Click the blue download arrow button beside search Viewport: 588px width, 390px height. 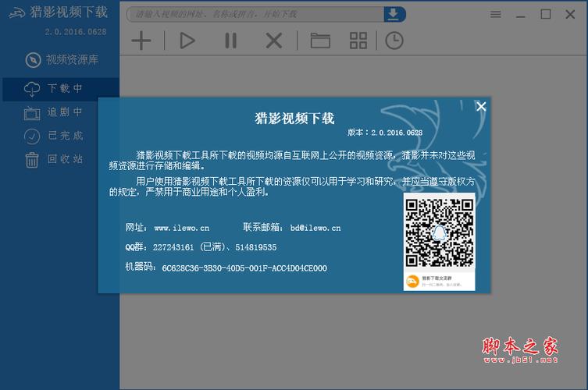pyautogui.click(x=394, y=14)
